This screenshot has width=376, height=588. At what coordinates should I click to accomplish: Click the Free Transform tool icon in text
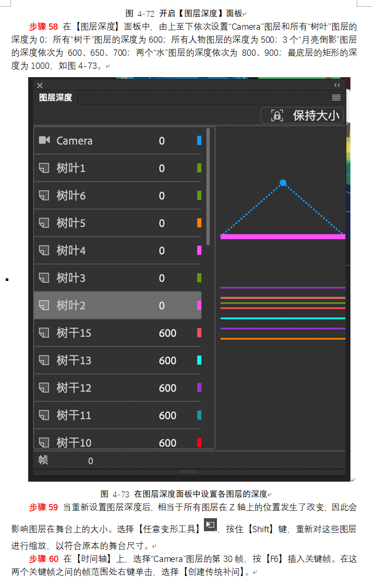point(211,524)
